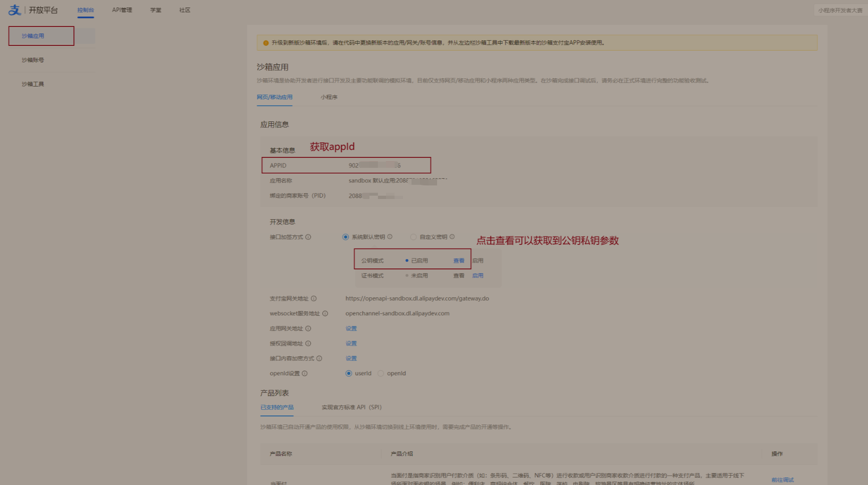Viewport: 868px width, 485px height.
Task: Click the info icon beside 系统默认密钥
Action: pos(390,237)
